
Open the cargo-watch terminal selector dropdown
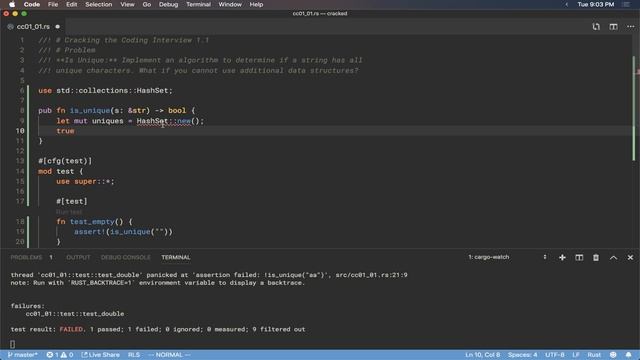pyautogui.click(x=507, y=257)
